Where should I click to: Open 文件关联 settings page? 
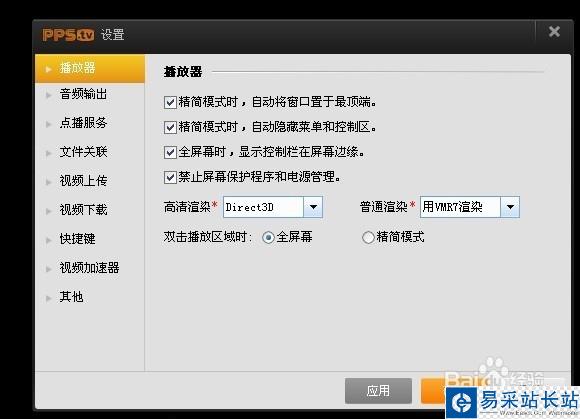(83, 152)
